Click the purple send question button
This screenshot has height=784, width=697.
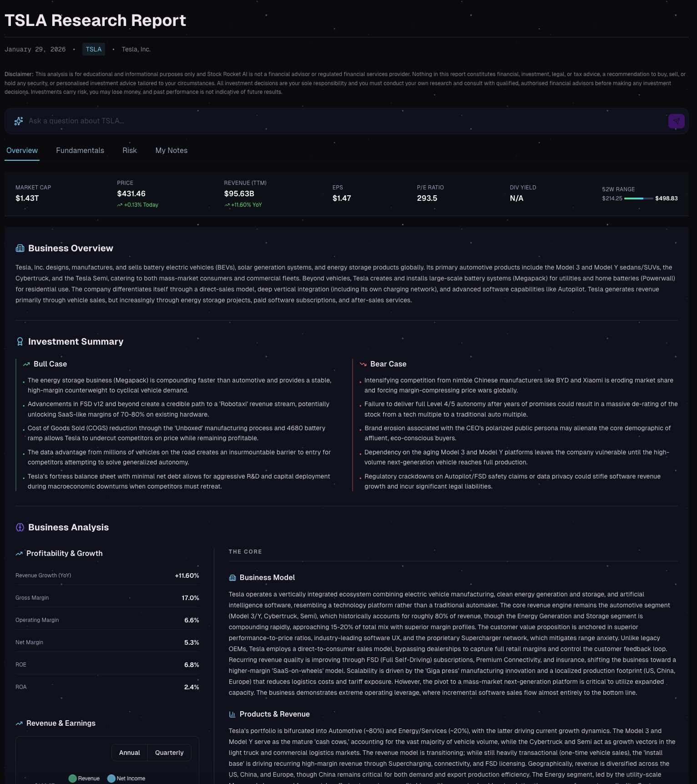click(x=676, y=121)
